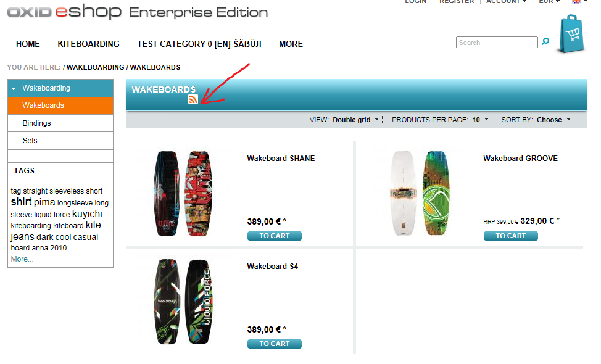Click the OXID eShop logo
Image resolution: width=601 pixels, height=364 pixels.
coord(64,12)
